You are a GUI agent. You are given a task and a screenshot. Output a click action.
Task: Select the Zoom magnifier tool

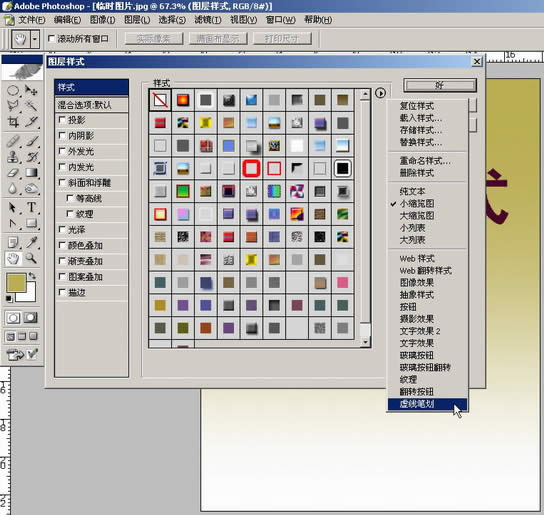[31, 259]
